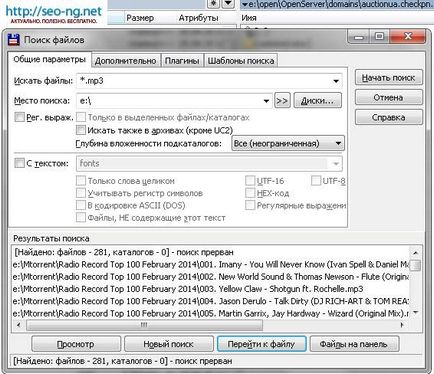Switch to the Общие параметры tab
The height and width of the screenshot is (374, 434).
point(49,60)
